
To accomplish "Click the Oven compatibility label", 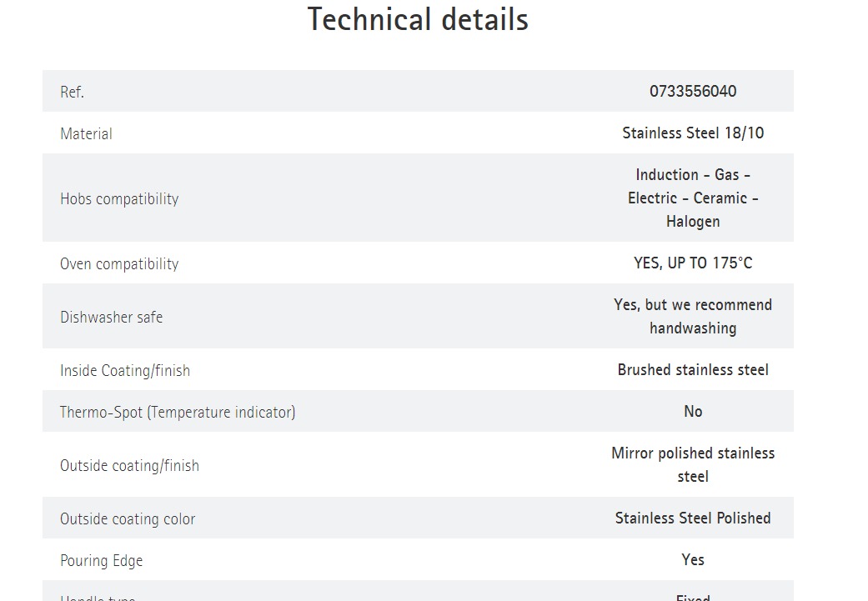I will pyautogui.click(x=119, y=264).
